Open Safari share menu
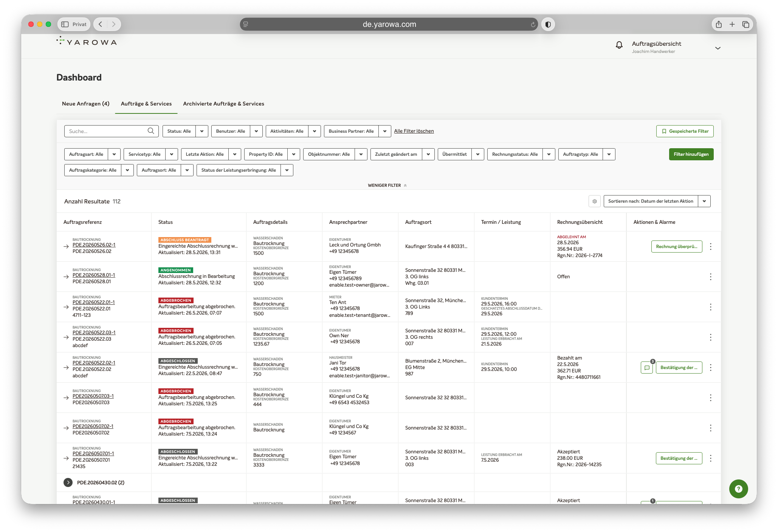Screen dimensions: 778x532 [719, 24]
